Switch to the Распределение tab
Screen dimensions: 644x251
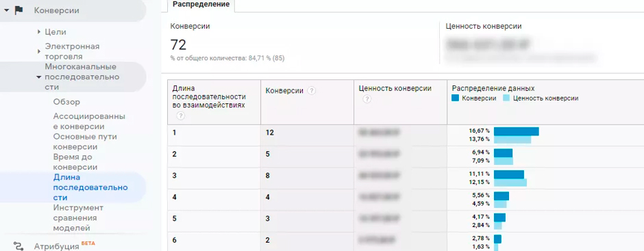(201, 5)
